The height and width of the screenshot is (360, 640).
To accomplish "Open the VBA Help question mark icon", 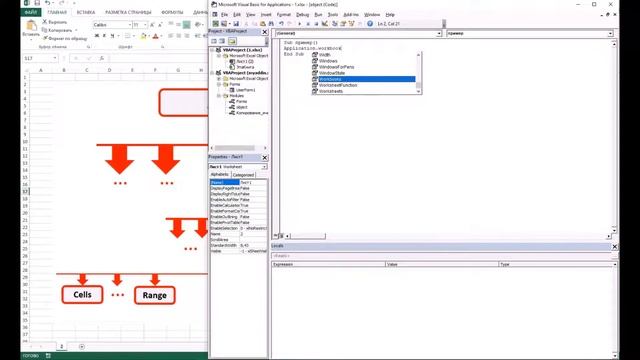I will pos(370,24).
